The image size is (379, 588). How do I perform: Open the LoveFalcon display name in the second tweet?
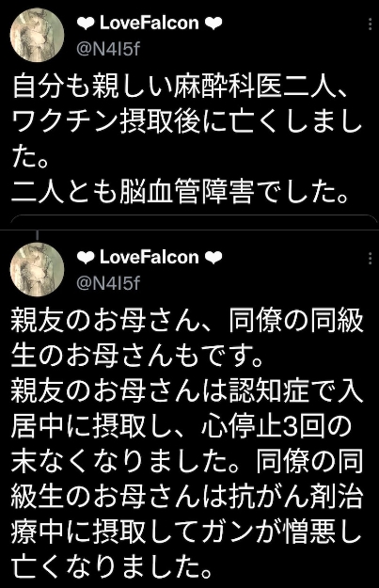point(150,257)
